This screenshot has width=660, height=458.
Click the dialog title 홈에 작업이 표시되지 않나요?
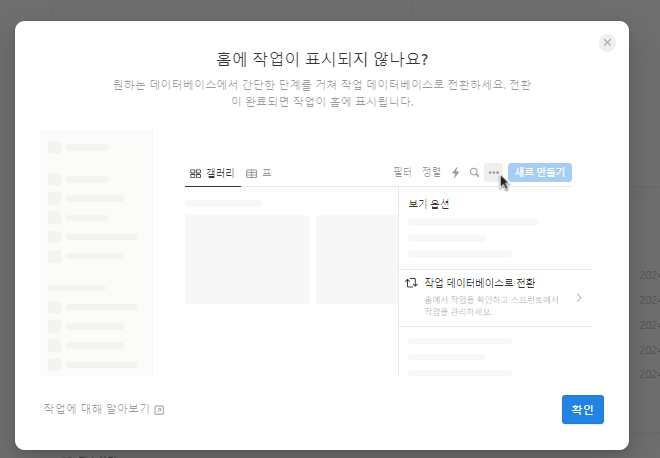(322, 59)
